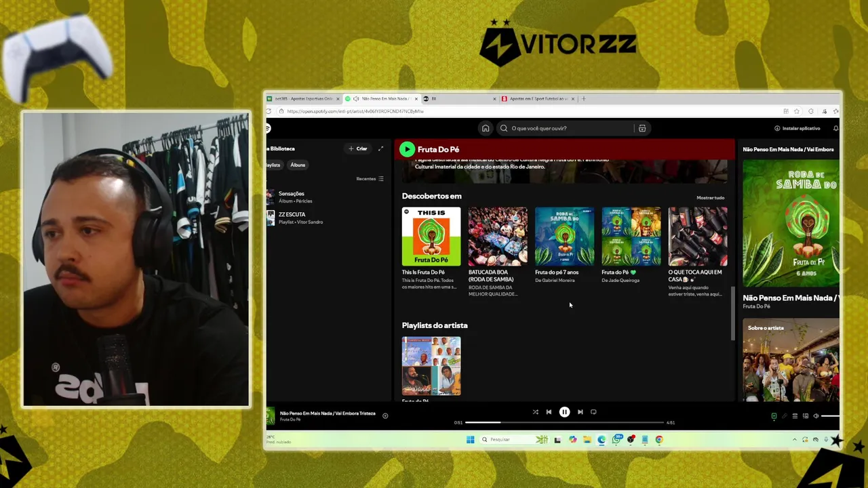Screen dimensions: 868x488
Task: Open connect to a device icon
Action: coord(806,416)
